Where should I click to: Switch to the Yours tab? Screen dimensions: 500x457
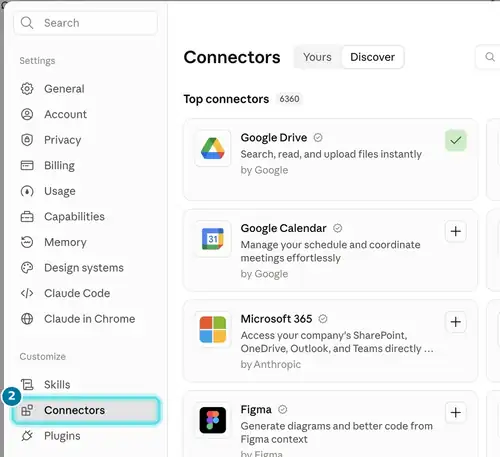pos(317,57)
